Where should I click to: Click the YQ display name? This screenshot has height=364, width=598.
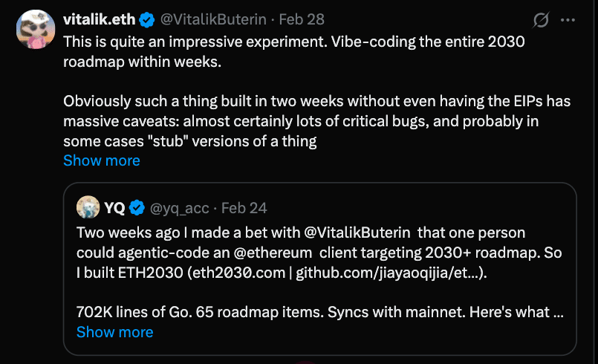click(x=114, y=208)
